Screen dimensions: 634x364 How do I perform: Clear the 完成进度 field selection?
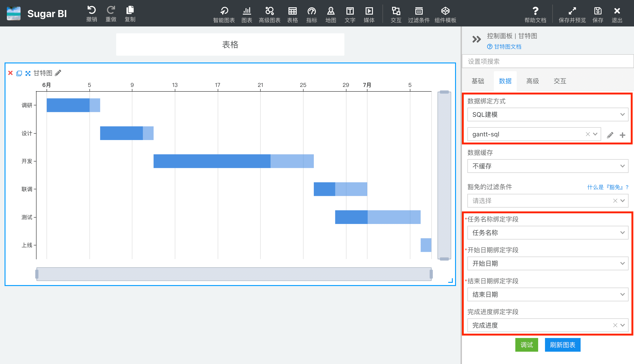click(x=615, y=325)
